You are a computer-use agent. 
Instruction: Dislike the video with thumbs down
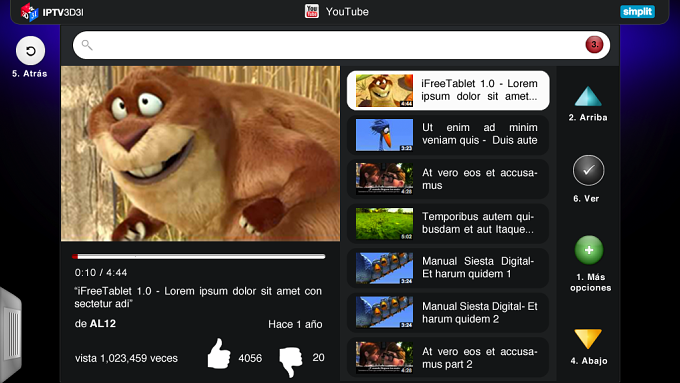coord(291,361)
